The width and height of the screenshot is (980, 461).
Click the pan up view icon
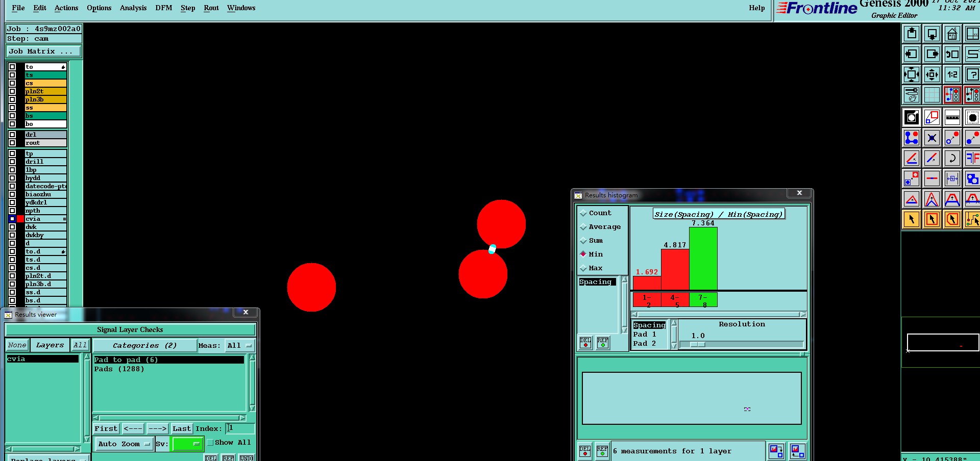tap(912, 34)
